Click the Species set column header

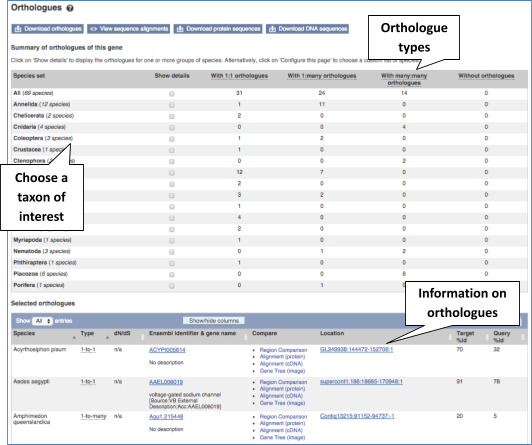pyautogui.click(x=29, y=76)
